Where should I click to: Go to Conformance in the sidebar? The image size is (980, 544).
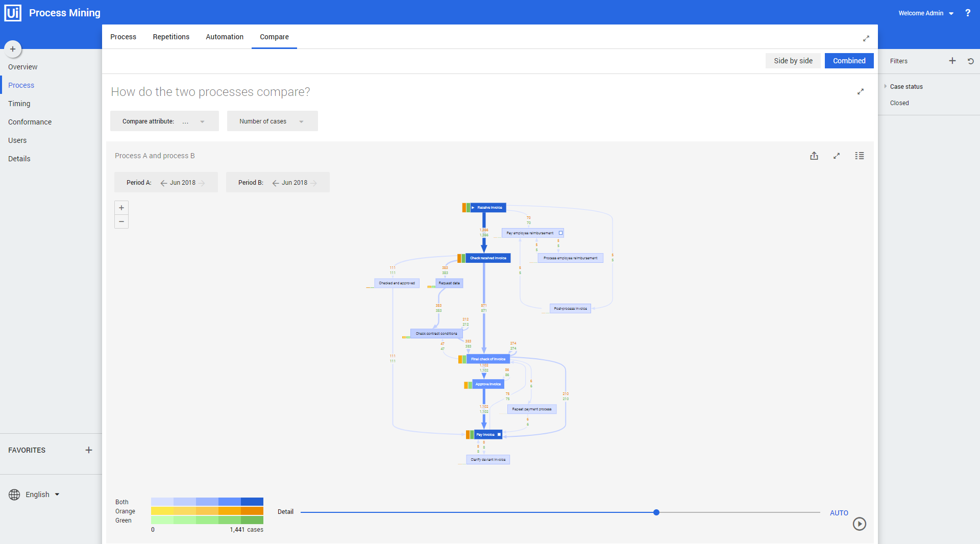tap(30, 122)
